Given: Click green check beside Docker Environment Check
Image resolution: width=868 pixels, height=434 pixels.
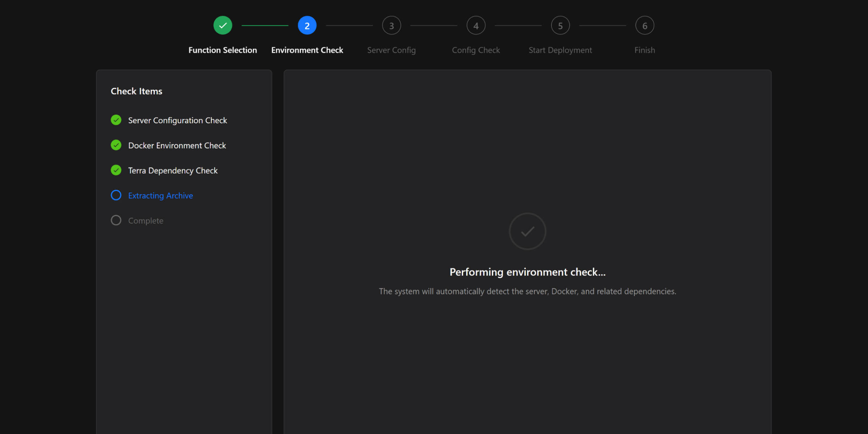Looking at the screenshot, I should click(x=116, y=145).
